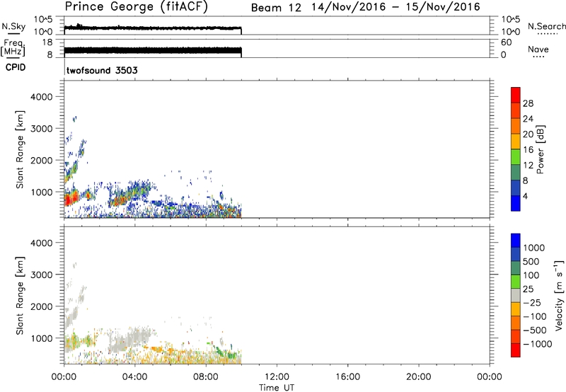The width and height of the screenshot is (566, 392).
Task: Click the '4' tick on Power colorbar
Action: 526,196
